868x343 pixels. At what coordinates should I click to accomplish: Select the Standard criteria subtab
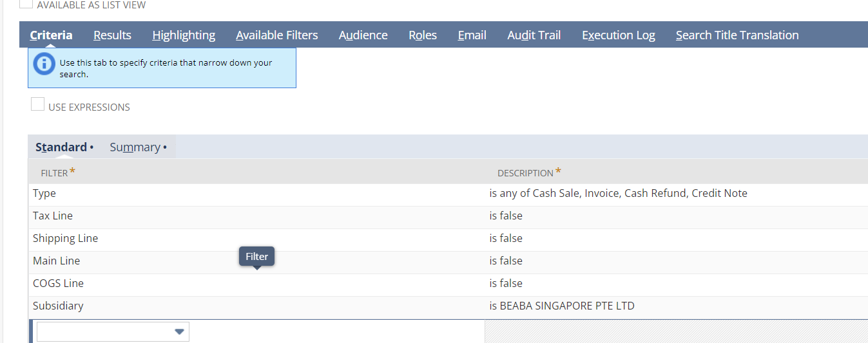pyautogui.click(x=61, y=147)
